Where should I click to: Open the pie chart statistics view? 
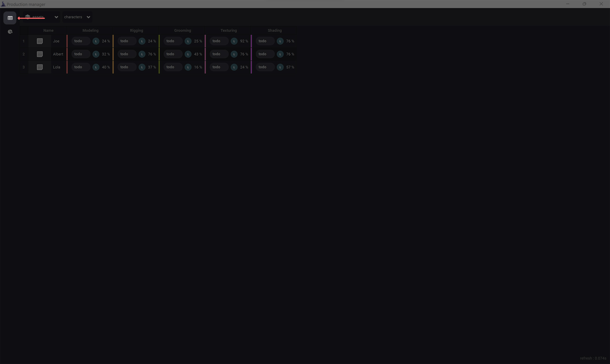(10, 32)
